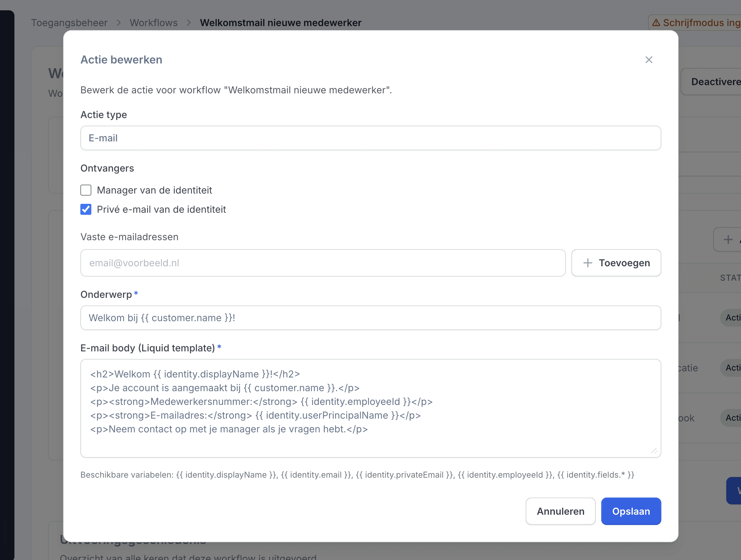
Task: Open Toegangsbeheer in the breadcrumb
Action: 69,23
